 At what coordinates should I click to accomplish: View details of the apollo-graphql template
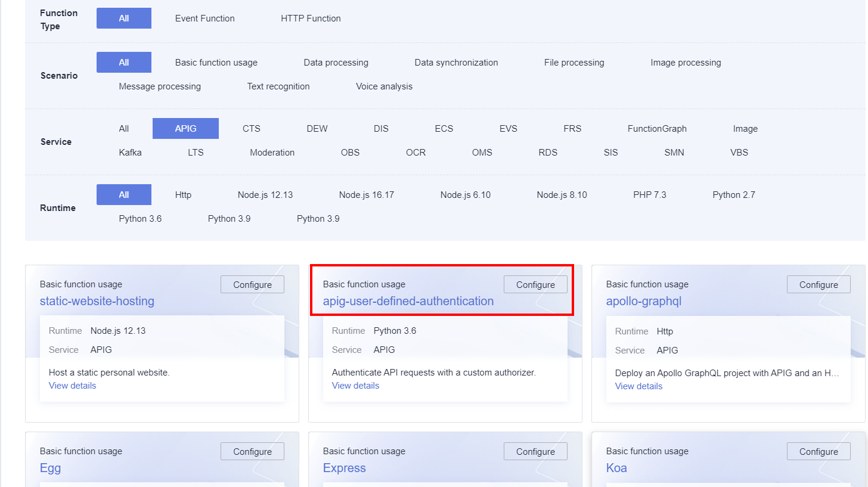tap(638, 386)
